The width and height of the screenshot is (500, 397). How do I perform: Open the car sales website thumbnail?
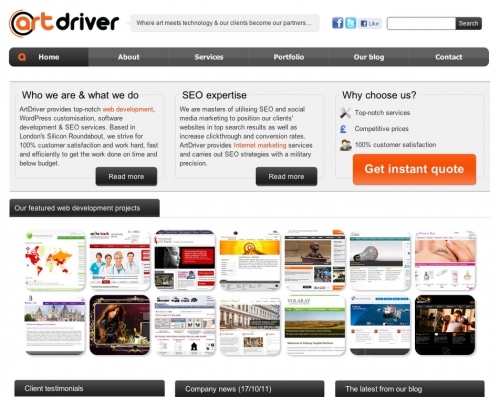point(185,325)
